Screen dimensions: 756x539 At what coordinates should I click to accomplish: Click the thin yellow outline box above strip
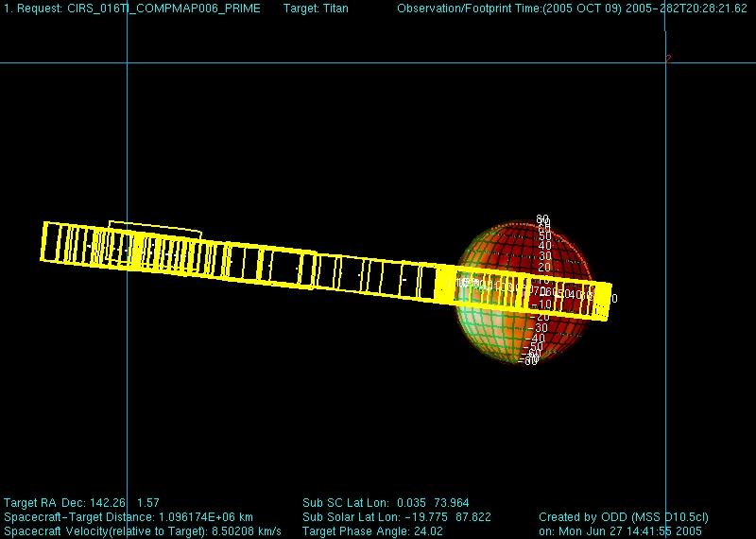click(x=154, y=229)
